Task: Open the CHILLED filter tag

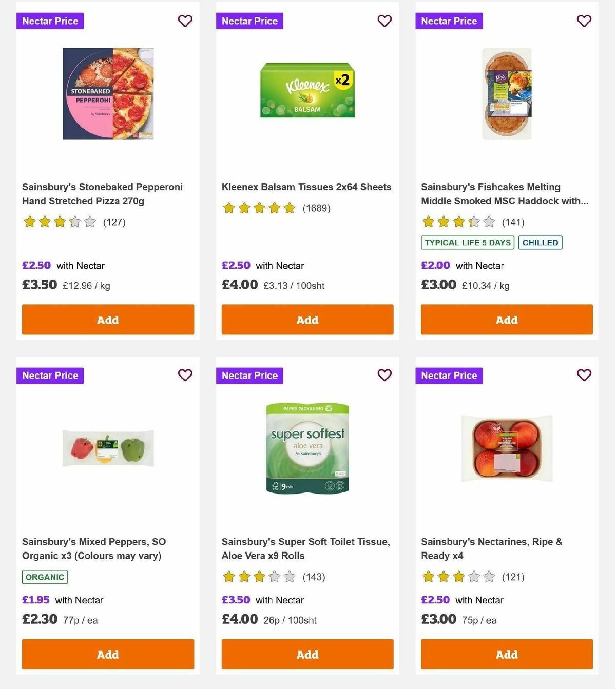Action: pos(540,242)
